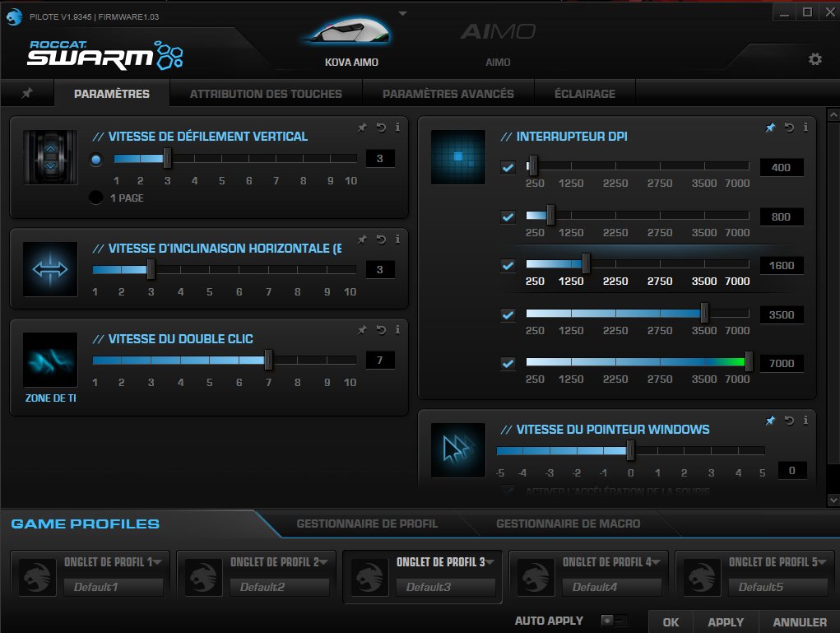
Task: Open the Éclairage tab
Action: (x=584, y=94)
